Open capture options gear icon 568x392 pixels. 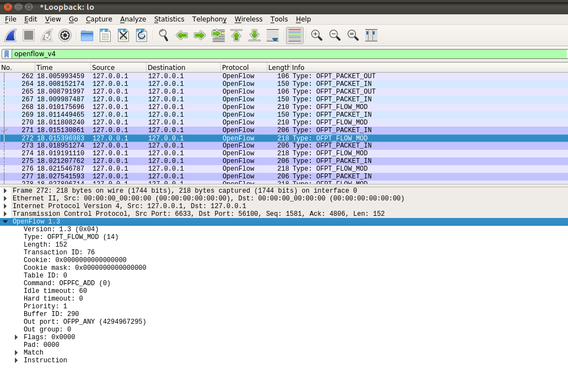pyautogui.click(x=65, y=35)
